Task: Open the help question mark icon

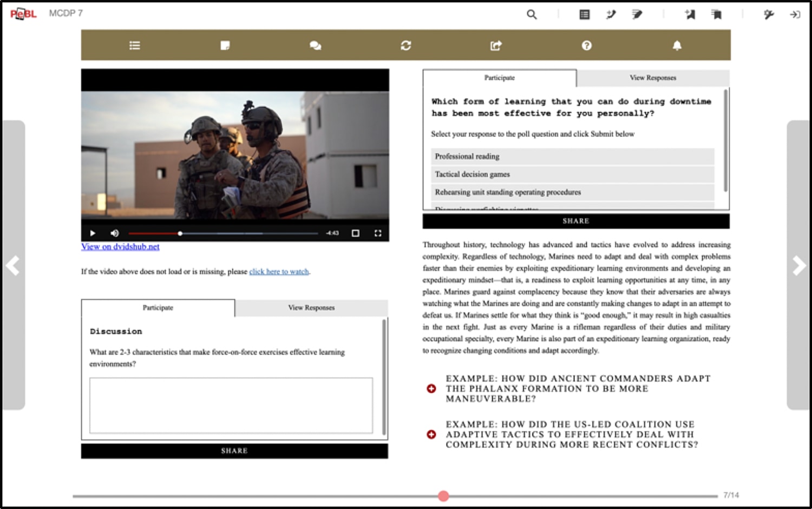Action: coord(586,45)
